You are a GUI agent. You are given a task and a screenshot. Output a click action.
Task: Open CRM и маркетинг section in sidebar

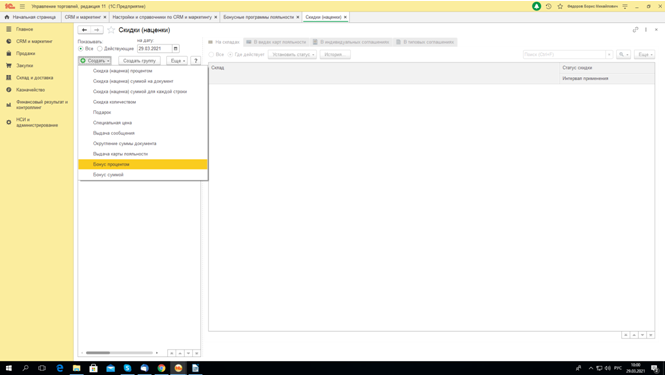coord(34,41)
